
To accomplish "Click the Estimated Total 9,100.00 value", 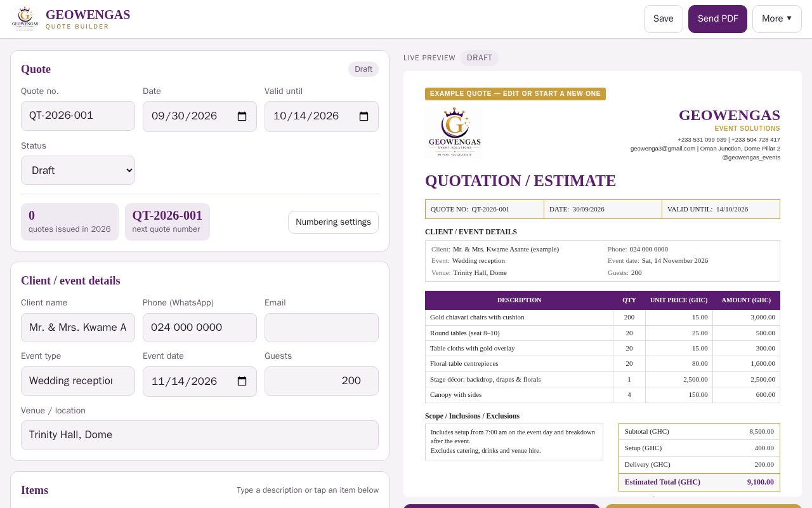I will (x=761, y=482).
